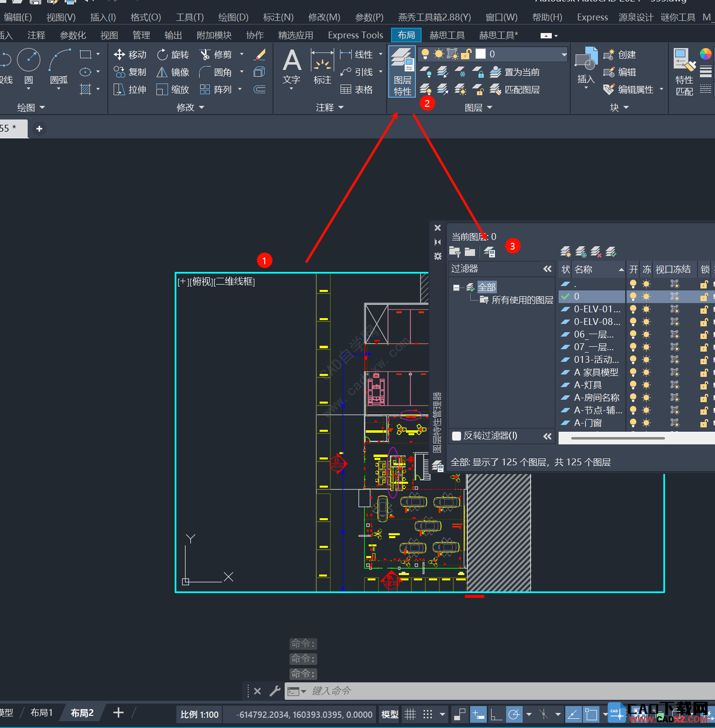Viewport: 715px width, 728px height.
Task: Open Layer States Manager icon
Action: pyautogui.click(x=490, y=252)
